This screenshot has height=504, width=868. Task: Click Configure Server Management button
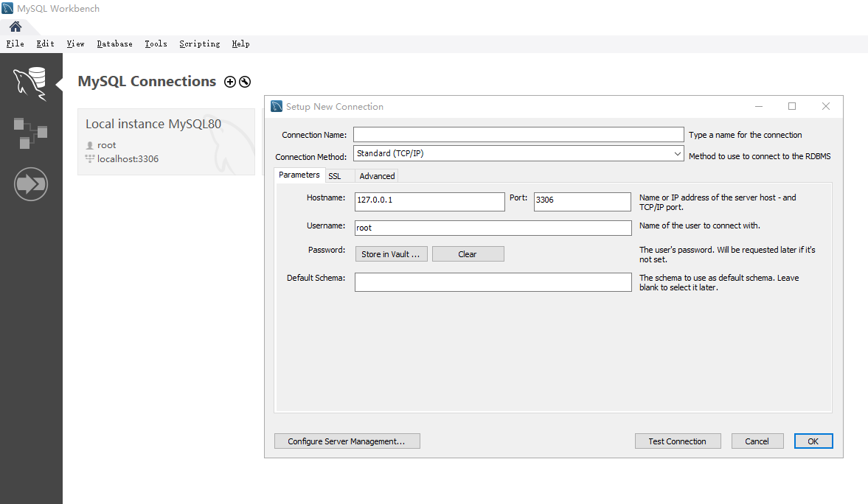(x=347, y=441)
